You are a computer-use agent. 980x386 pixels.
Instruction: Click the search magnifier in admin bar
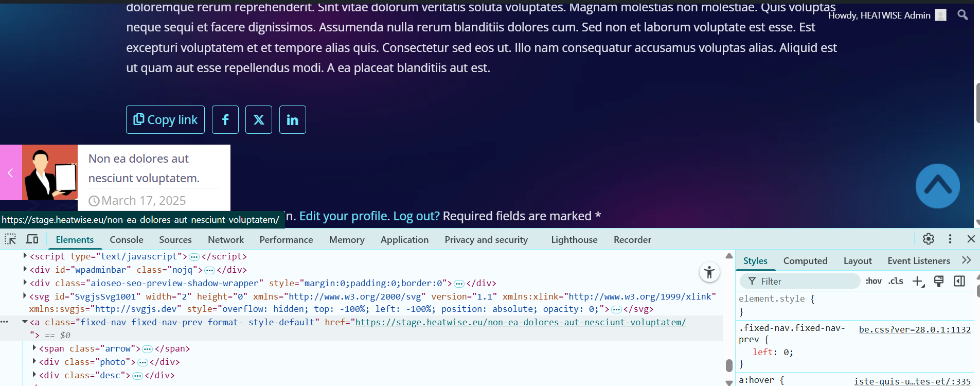pos(963,15)
